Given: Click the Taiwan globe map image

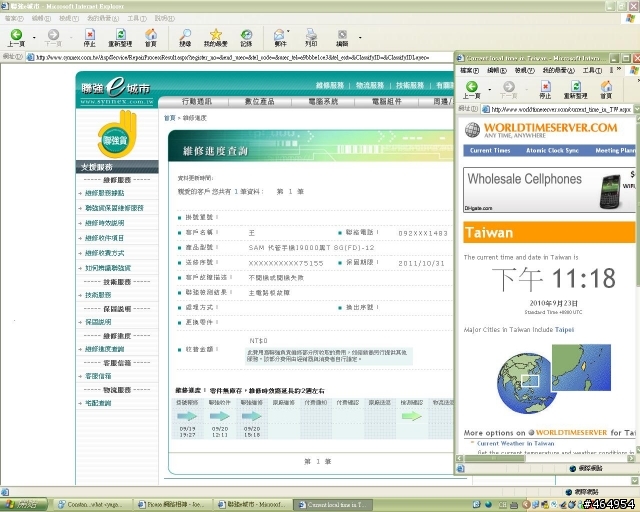Looking at the screenshot, I should coord(554,378).
